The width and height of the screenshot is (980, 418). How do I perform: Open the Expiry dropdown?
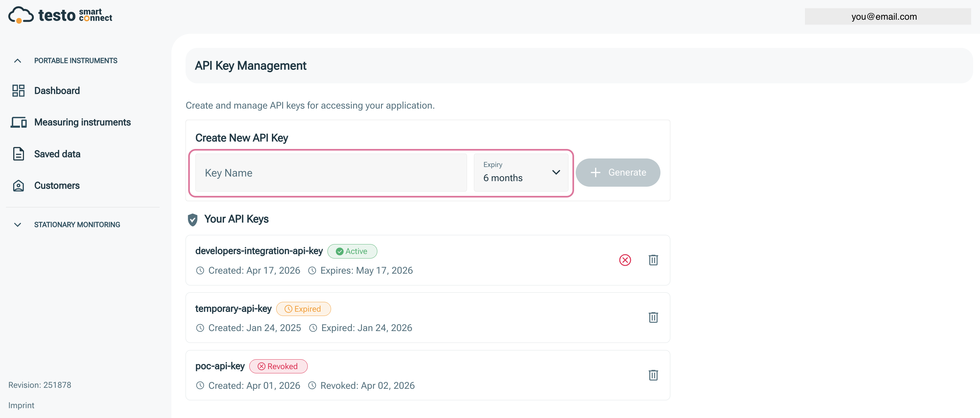click(x=521, y=173)
